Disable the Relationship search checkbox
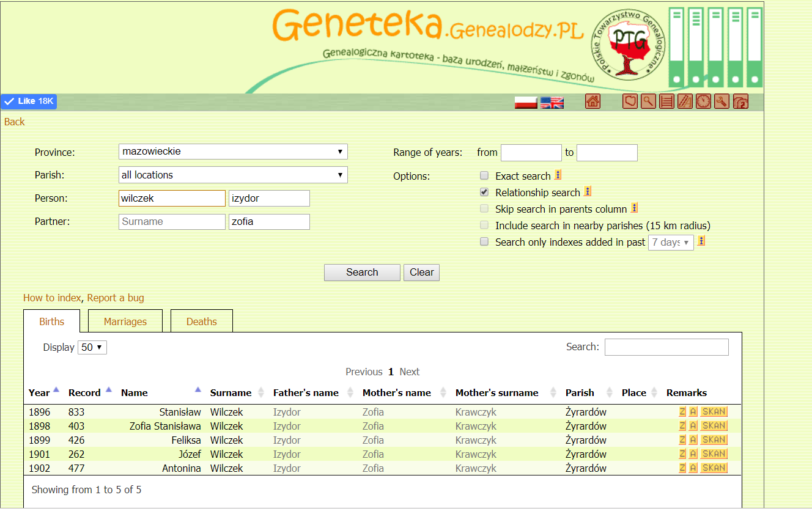Screen dimensions: 812x514 click(x=484, y=191)
